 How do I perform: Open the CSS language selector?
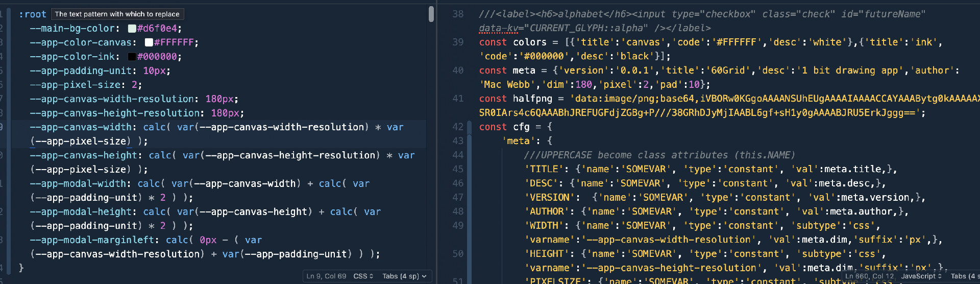pyautogui.click(x=363, y=276)
